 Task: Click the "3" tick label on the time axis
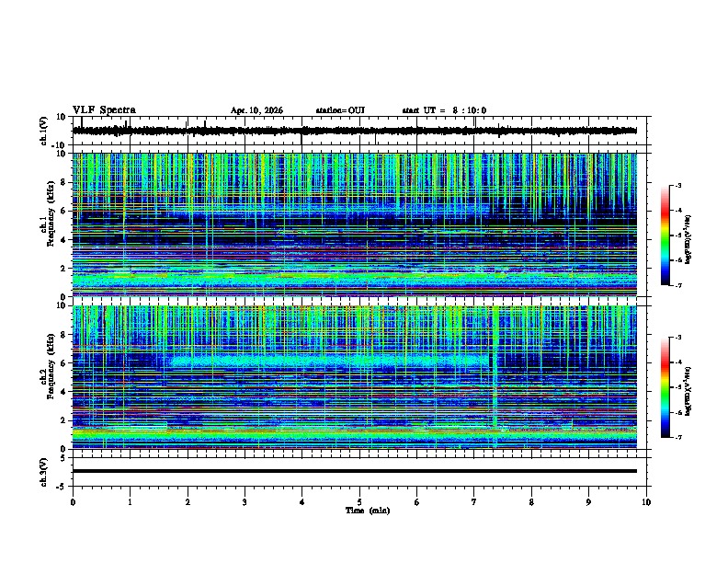coord(245,502)
